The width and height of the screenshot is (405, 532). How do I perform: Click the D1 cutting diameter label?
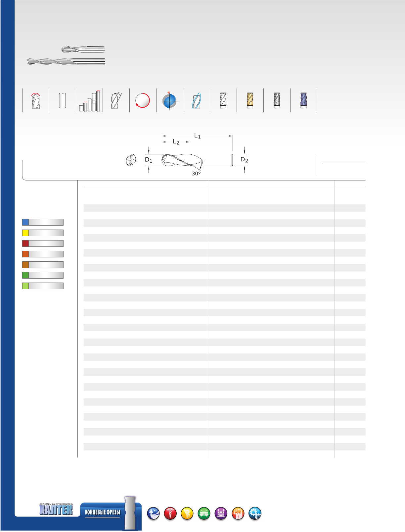tap(149, 160)
